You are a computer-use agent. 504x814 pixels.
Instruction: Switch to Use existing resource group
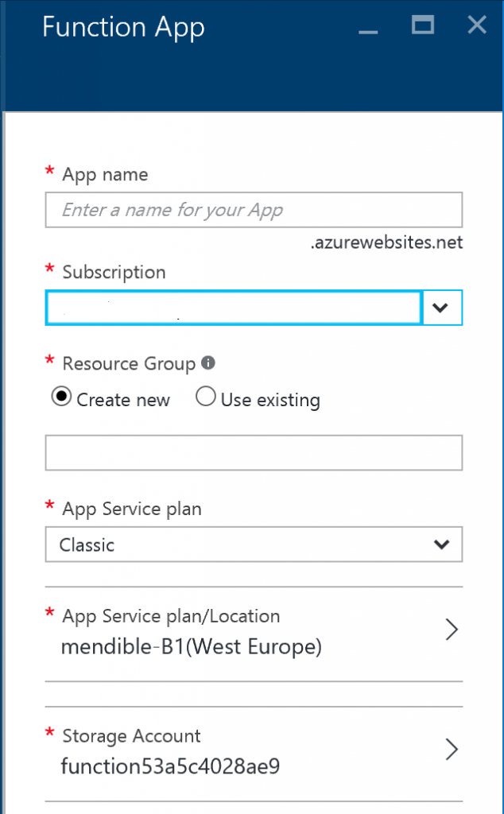(x=205, y=396)
